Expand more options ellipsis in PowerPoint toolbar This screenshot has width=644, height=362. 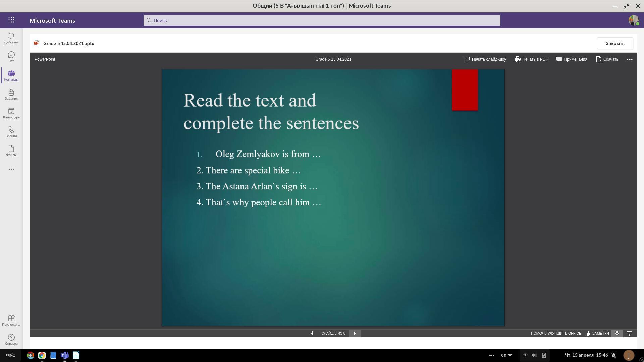(x=630, y=59)
